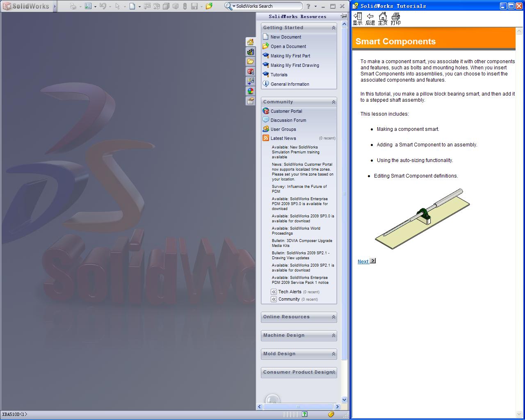525x420 pixels.
Task: Click the task pane scroll right arrow
Action: click(x=337, y=407)
